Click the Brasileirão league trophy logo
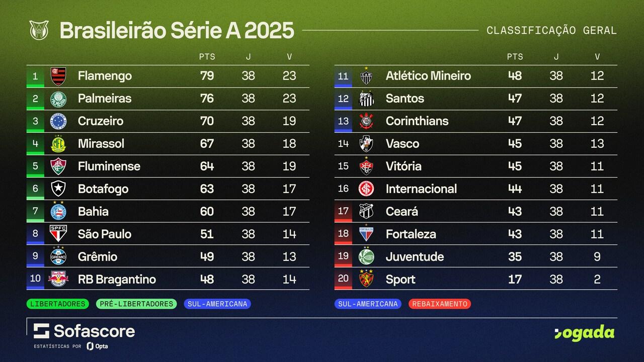Screen dimensions: 644x362 38,30
